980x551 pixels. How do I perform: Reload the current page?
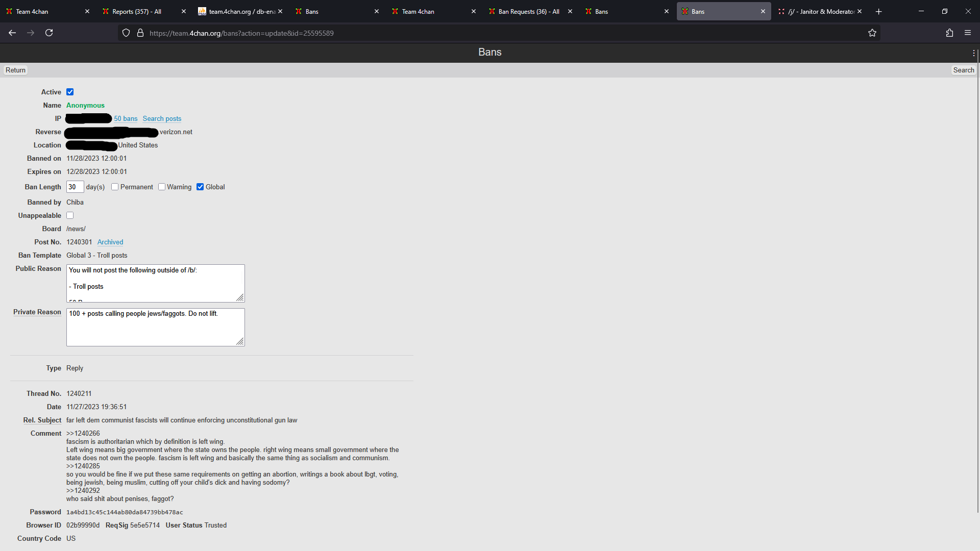point(49,33)
